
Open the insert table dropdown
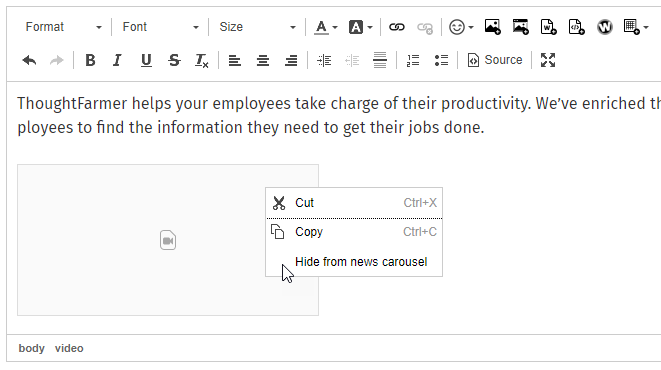pos(636,27)
